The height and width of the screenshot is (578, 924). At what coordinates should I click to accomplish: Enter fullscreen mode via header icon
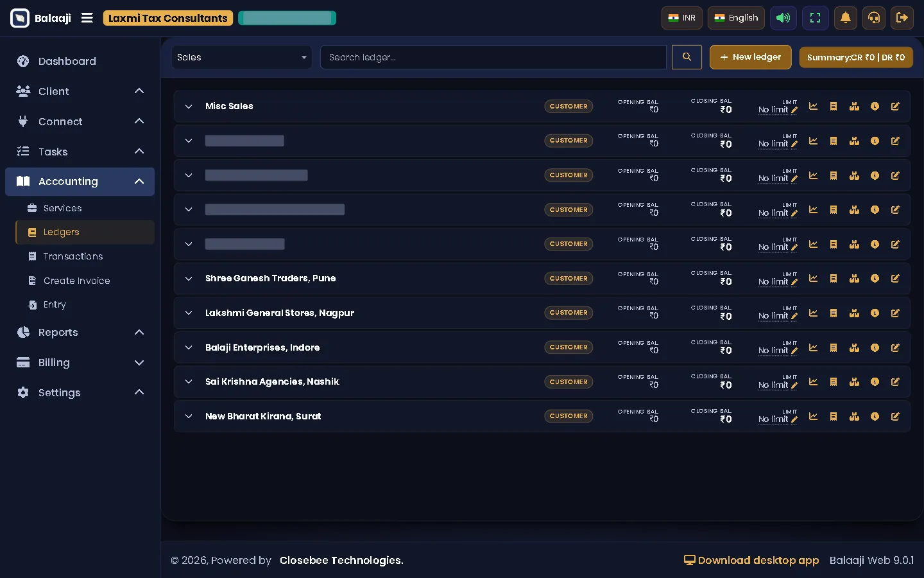tap(815, 18)
